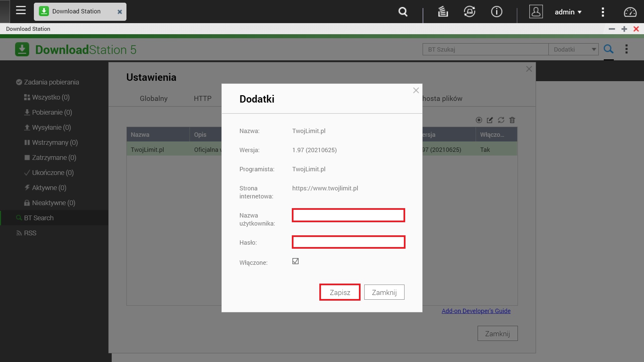Open the dashboard gauge icon
This screenshot has width=644, height=362.
click(630, 12)
